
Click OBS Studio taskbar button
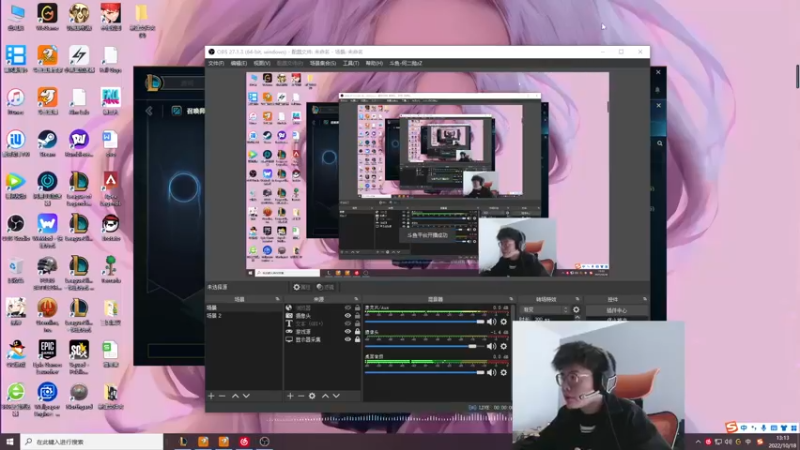pos(264,442)
